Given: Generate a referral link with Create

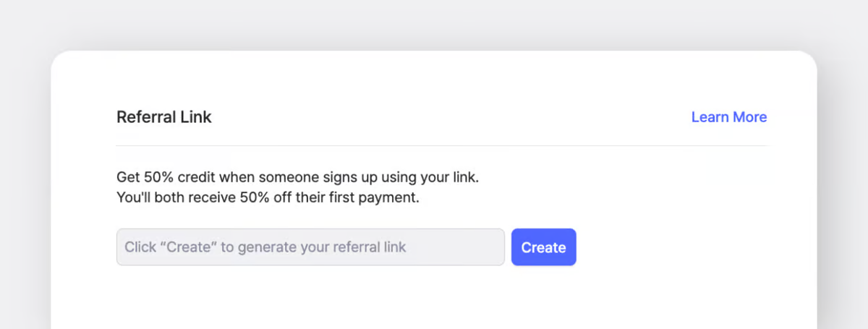Looking at the screenshot, I should click(x=543, y=247).
